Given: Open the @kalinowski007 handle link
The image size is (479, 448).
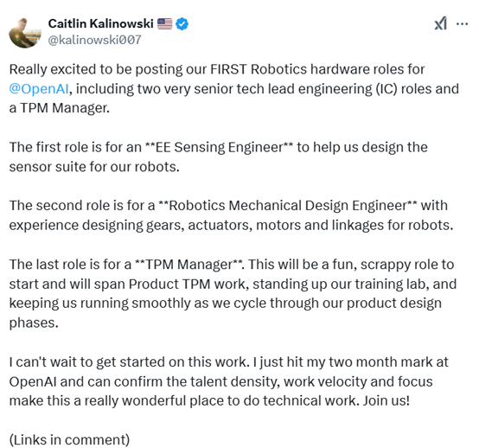Looking at the screenshot, I should [94, 40].
